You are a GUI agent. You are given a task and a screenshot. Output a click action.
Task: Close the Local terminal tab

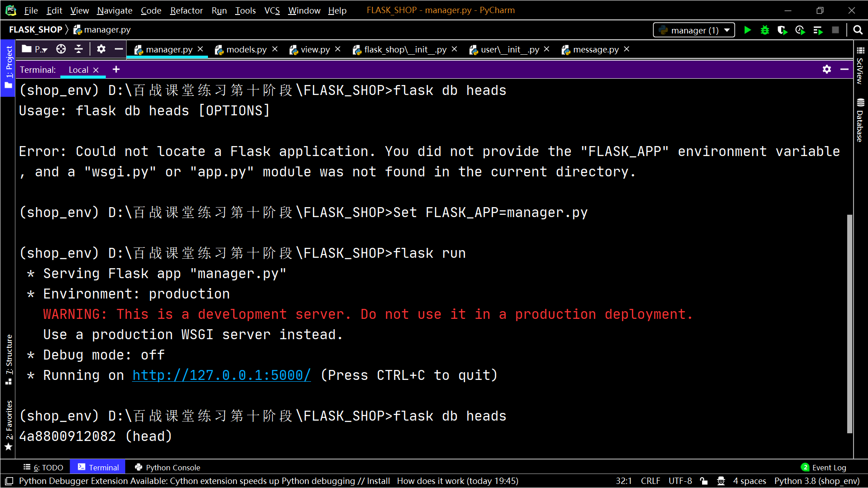(96, 70)
